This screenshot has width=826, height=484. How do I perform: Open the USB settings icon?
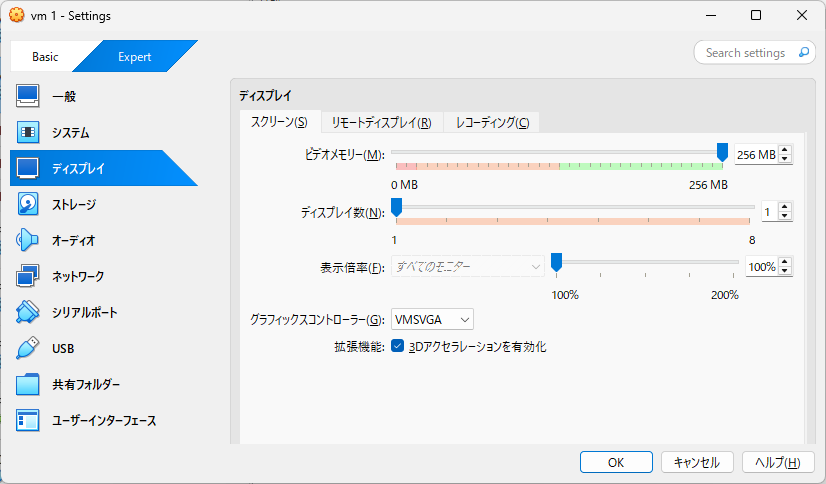(27, 349)
